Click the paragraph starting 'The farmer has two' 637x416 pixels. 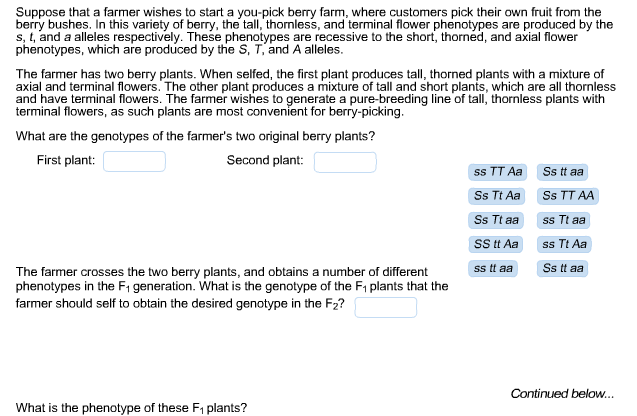pyautogui.click(x=316, y=93)
